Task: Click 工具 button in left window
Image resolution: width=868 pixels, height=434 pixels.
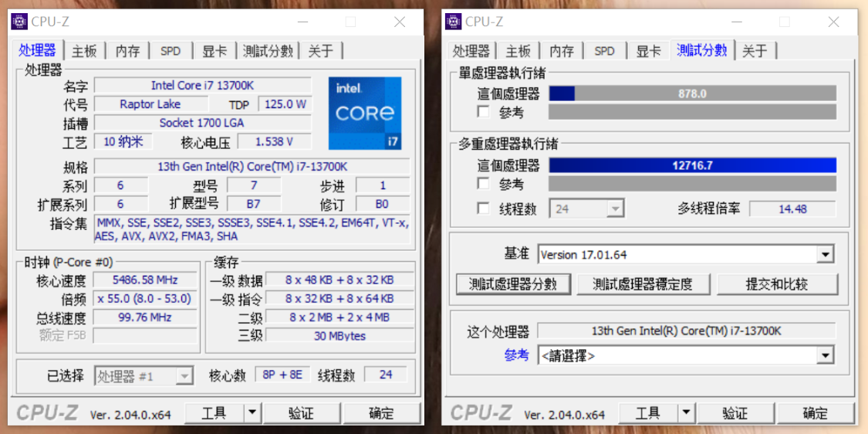Action: 214,413
